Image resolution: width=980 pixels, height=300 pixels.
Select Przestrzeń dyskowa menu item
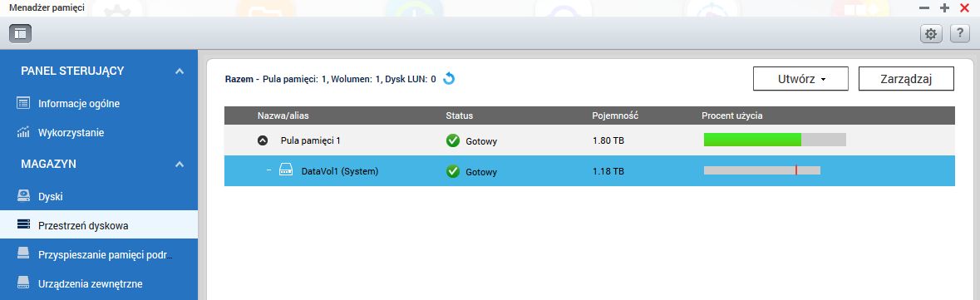[99, 225]
